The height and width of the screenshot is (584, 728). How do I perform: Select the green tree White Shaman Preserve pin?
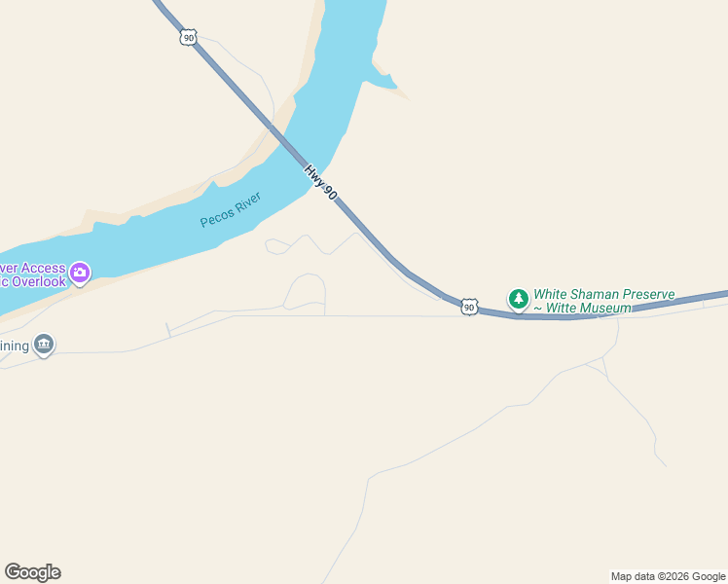tap(518, 300)
